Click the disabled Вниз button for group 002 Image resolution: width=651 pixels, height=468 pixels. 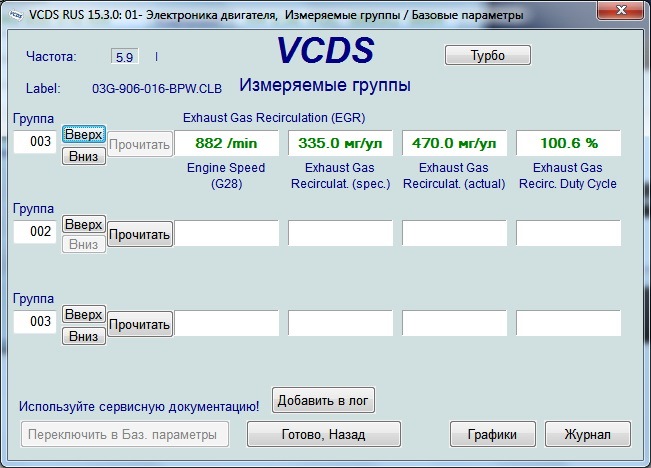84,244
